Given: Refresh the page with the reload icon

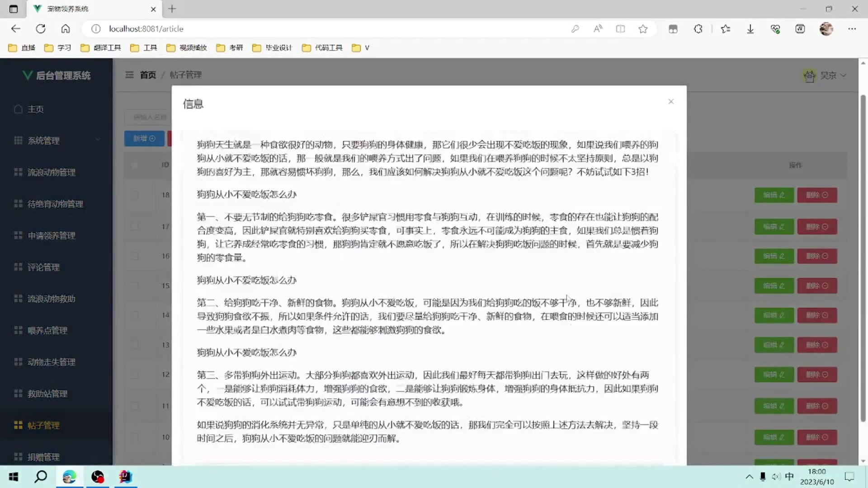Looking at the screenshot, I should pos(41,29).
